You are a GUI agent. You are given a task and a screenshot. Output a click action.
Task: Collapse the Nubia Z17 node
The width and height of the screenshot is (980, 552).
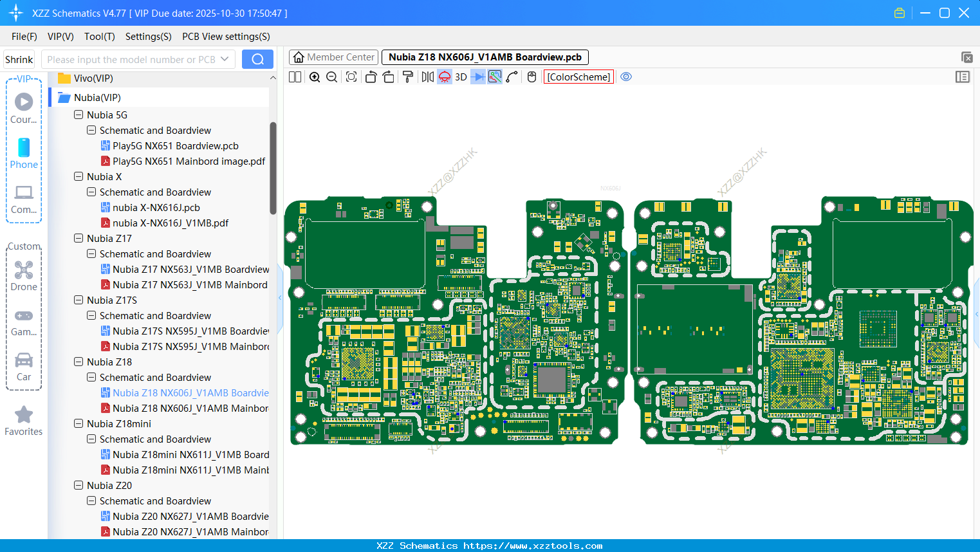coord(79,238)
